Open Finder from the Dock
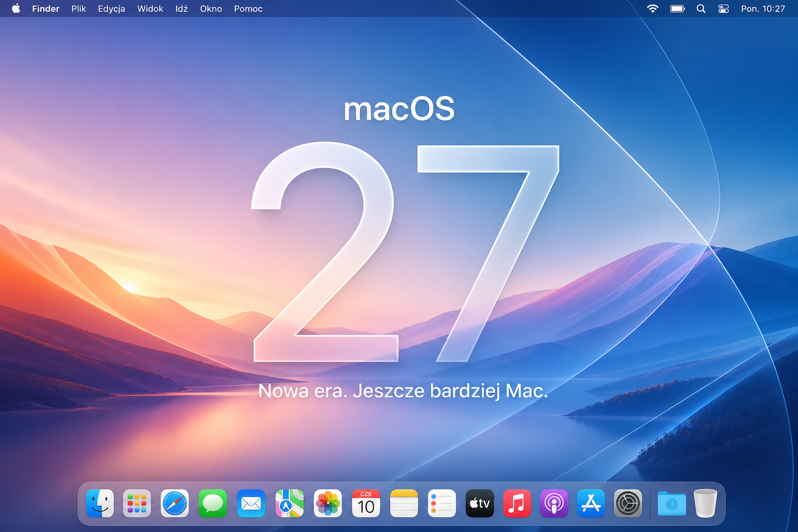The width and height of the screenshot is (798, 532). pos(100,503)
